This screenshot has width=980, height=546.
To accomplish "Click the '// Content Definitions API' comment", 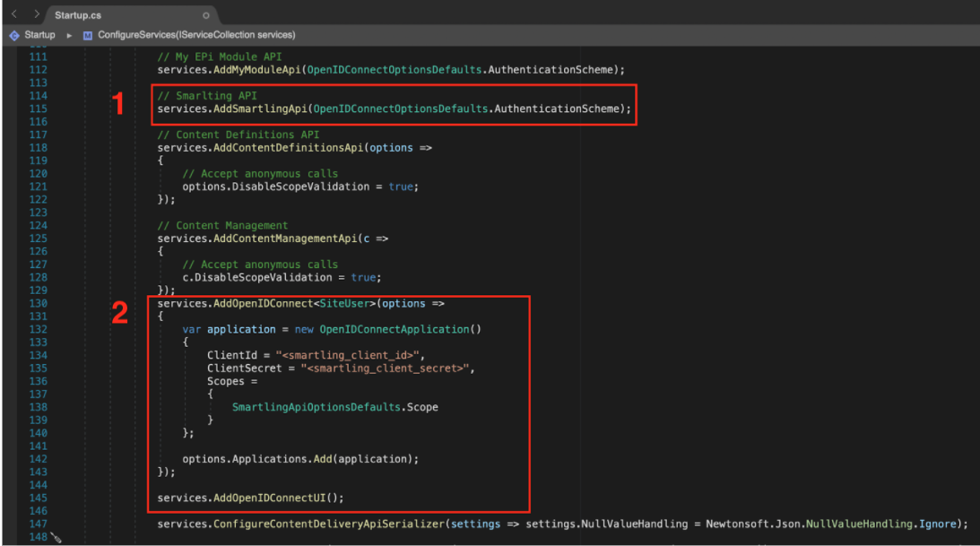I will pos(238,135).
